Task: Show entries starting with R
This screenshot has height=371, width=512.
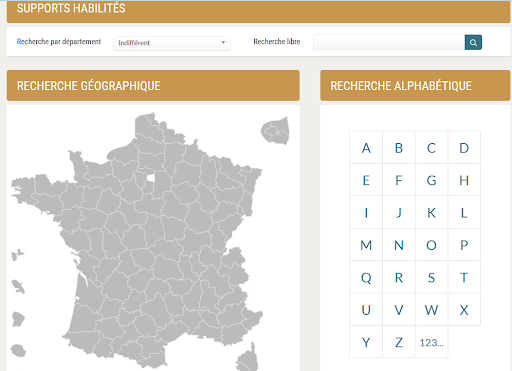Action: pyautogui.click(x=399, y=277)
